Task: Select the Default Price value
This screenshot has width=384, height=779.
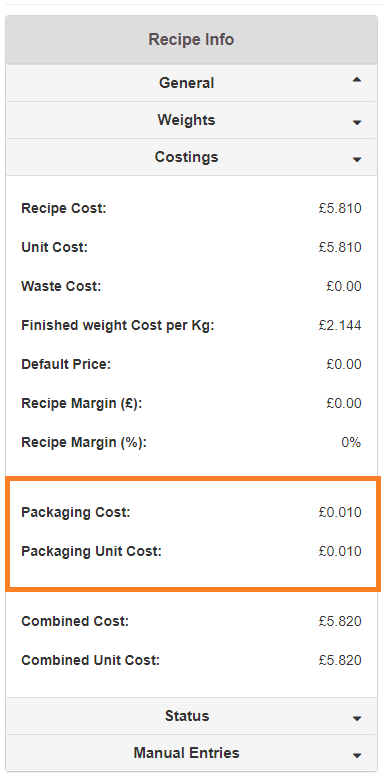Action: click(344, 365)
